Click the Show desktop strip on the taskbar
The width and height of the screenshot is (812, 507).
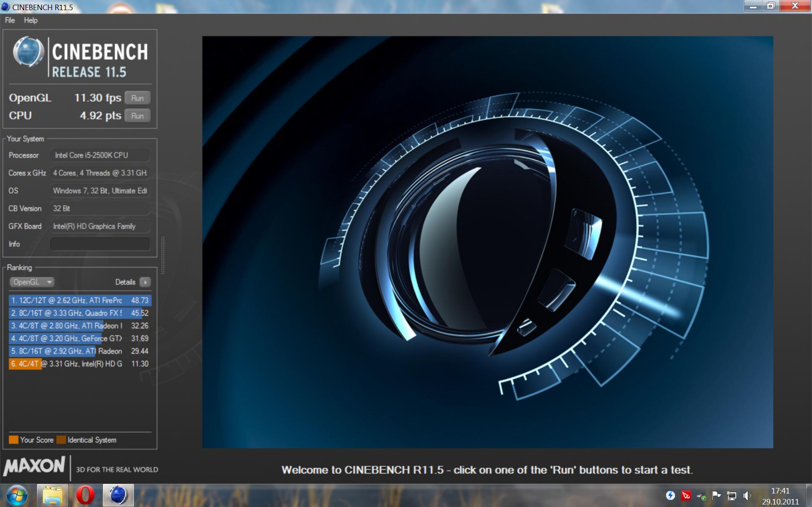pyautogui.click(x=809, y=495)
